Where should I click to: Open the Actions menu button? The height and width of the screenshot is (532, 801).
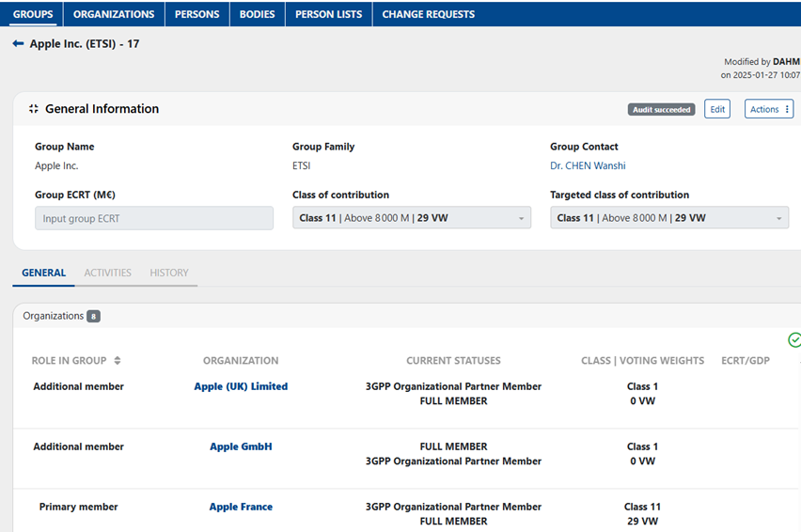769,109
